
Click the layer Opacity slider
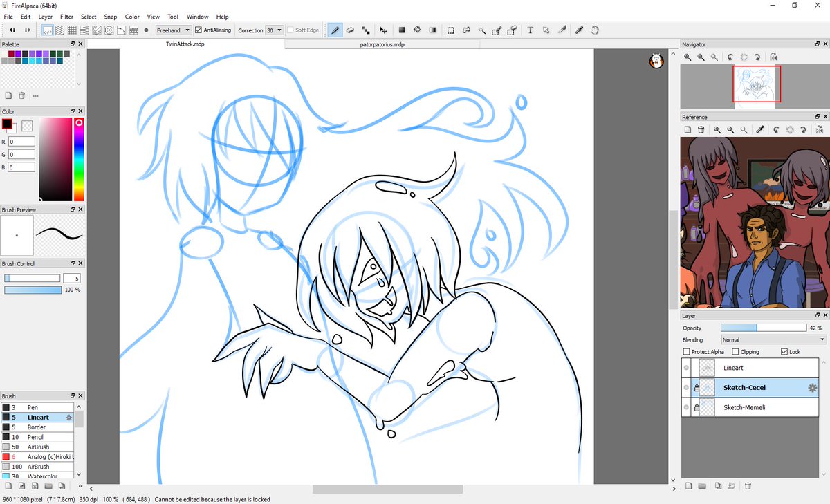click(x=764, y=328)
